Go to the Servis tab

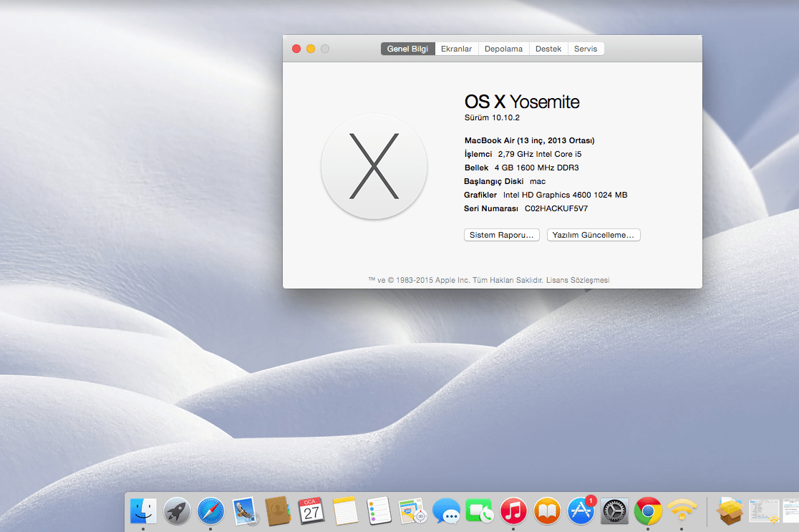click(586, 49)
